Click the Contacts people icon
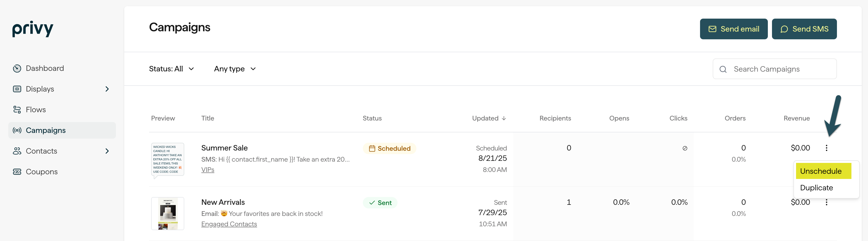Screen dimensions: 868x241 pos(17,151)
